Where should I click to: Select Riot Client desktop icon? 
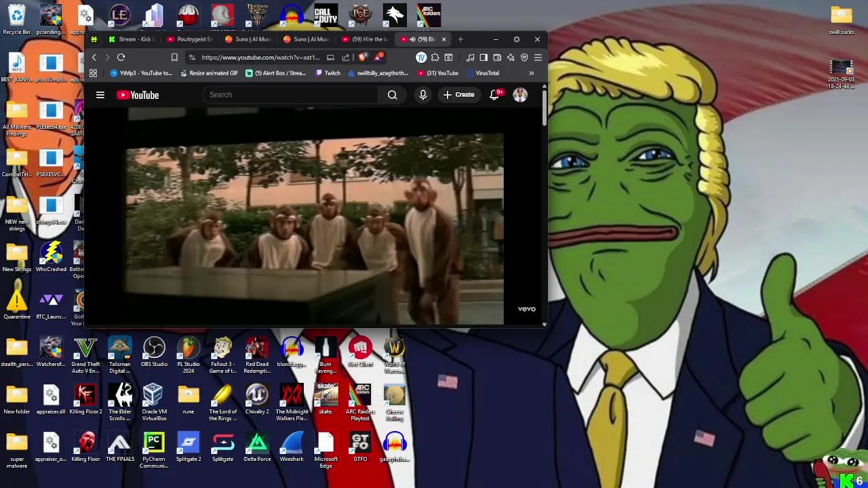point(360,352)
